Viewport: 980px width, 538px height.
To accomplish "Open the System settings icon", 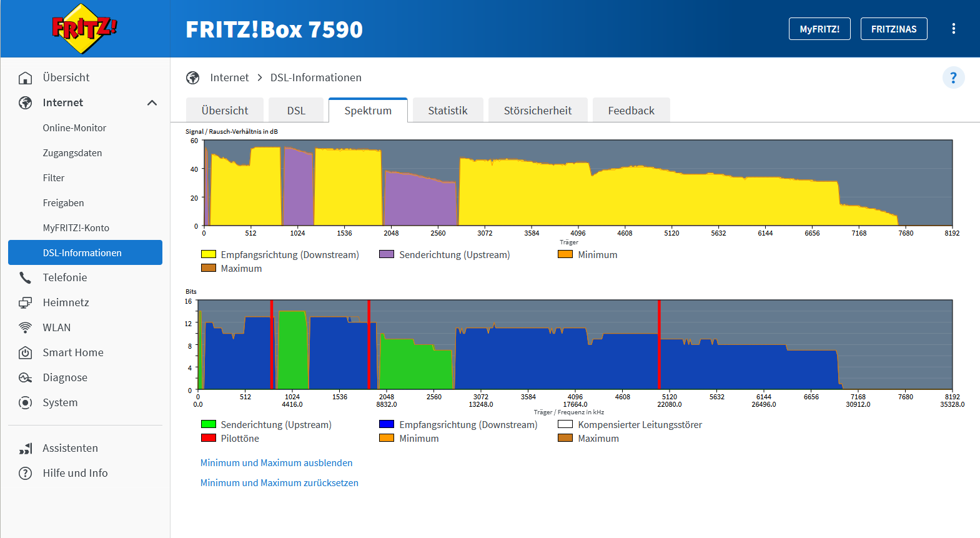I will [25, 402].
